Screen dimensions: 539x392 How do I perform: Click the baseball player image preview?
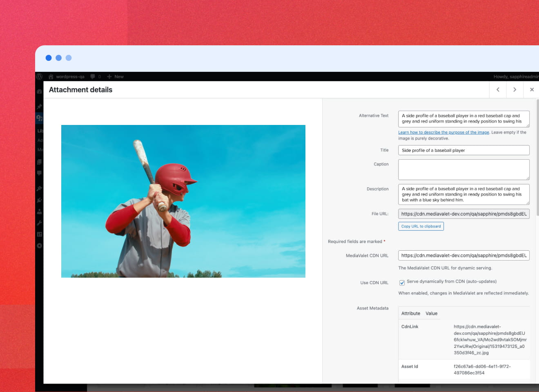point(183,201)
